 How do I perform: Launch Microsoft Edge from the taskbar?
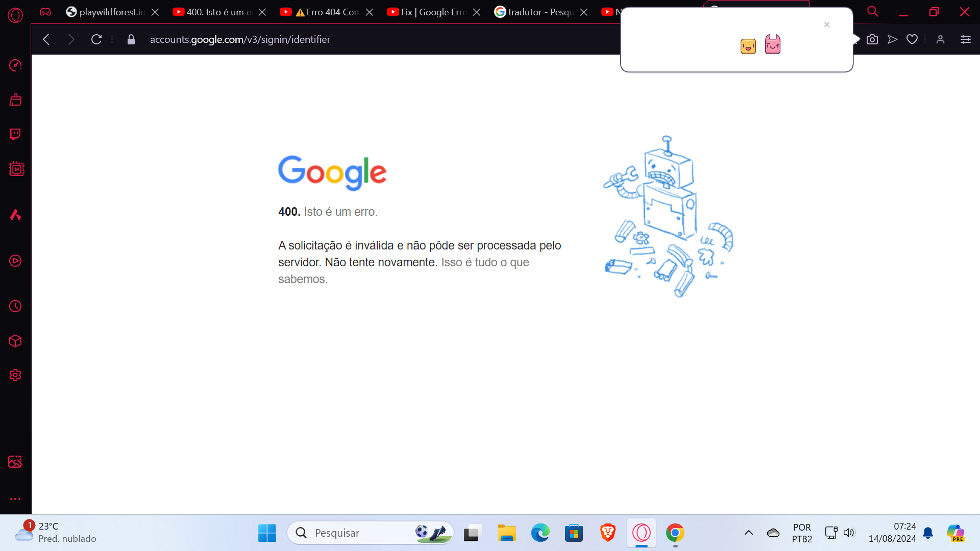(x=540, y=533)
